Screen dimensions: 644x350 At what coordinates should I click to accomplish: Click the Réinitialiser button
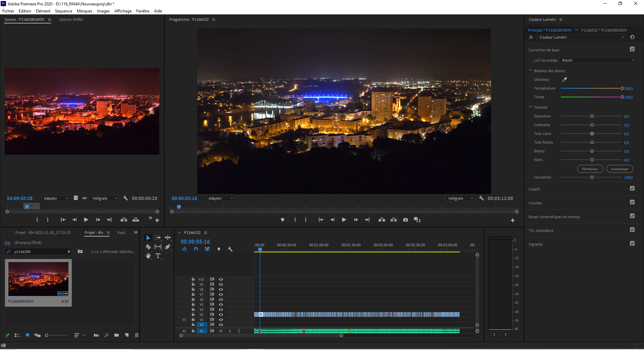(x=590, y=169)
